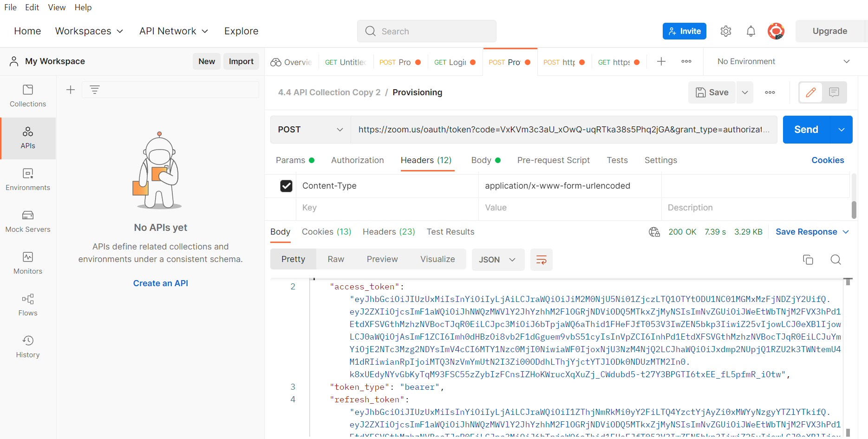Viewport: 868px width, 439px height.
Task: Open the Collections sidebar panel
Action: coord(28,96)
